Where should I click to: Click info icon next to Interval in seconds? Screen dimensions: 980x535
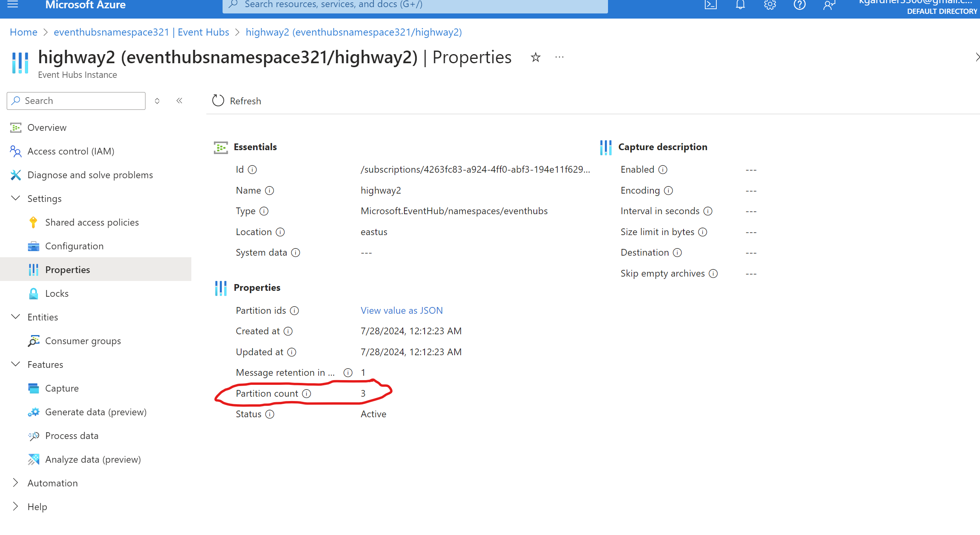pos(708,211)
